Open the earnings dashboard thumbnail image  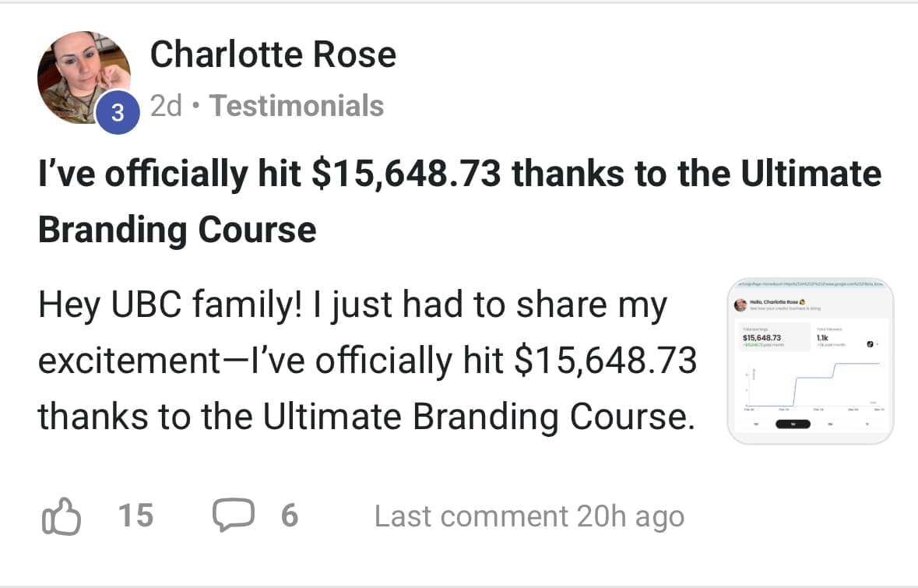(x=810, y=361)
